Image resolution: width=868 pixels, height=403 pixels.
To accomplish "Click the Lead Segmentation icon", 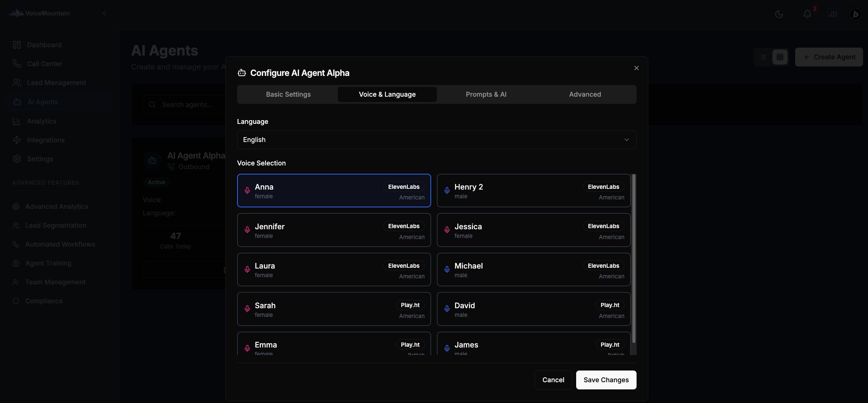I will (16, 225).
